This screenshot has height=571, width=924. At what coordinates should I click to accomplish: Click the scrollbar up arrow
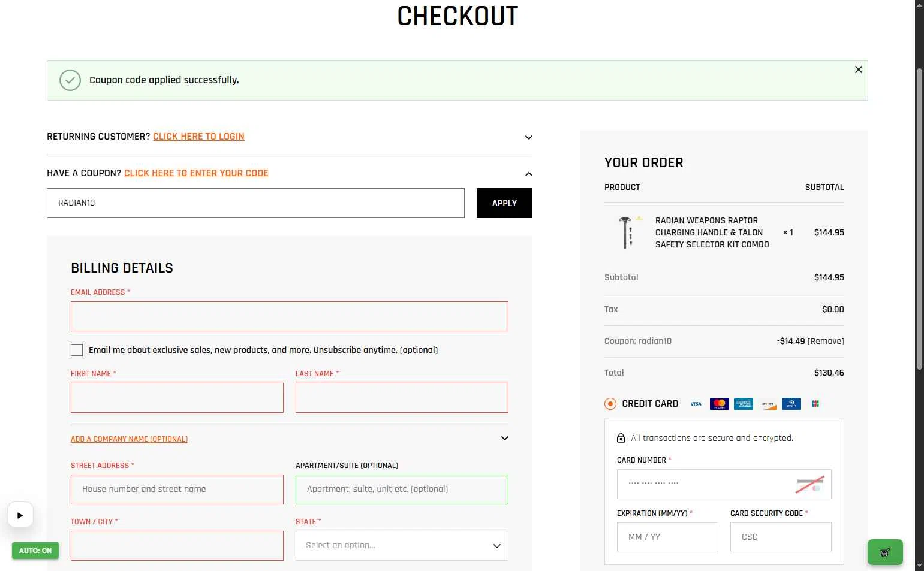pos(919,5)
